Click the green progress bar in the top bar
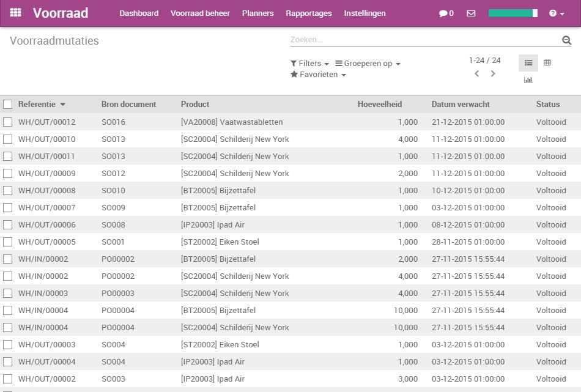Image resolution: width=581 pixels, height=392 pixels. click(x=513, y=12)
